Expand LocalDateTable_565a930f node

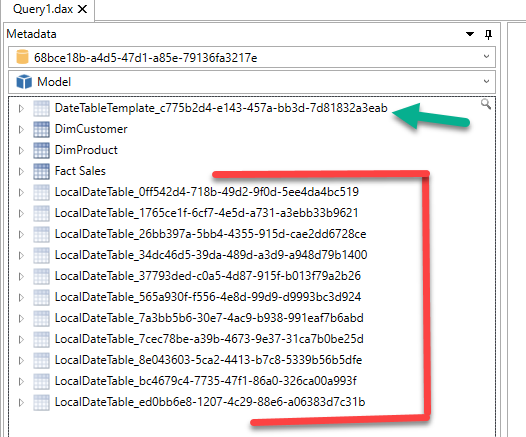coord(21,297)
